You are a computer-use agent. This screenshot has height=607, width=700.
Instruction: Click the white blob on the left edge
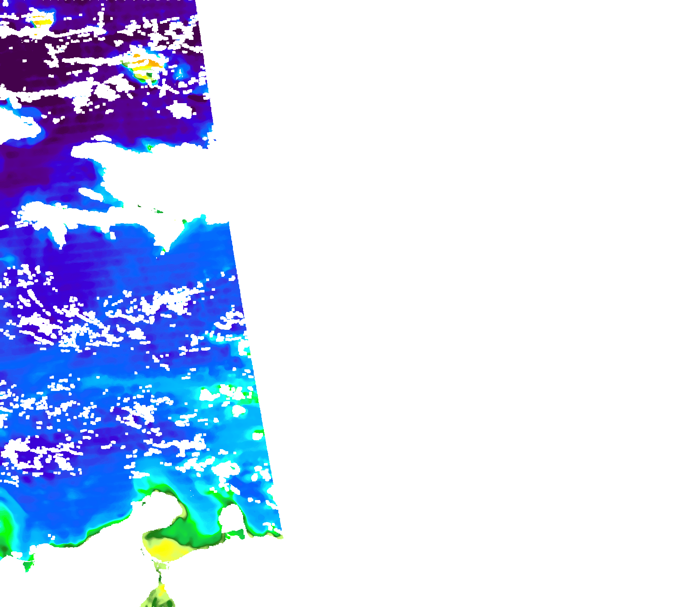(17, 125)
